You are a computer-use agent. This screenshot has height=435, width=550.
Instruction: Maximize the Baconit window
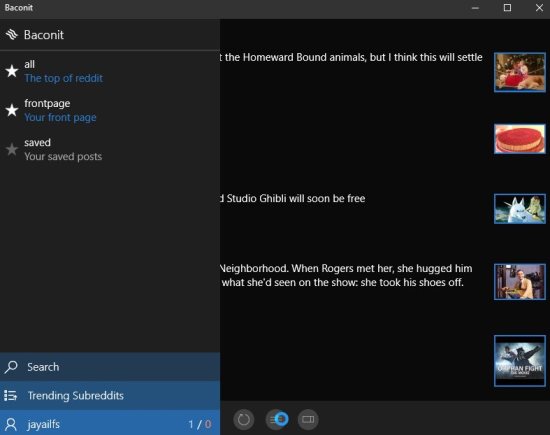click(x=507, y=8)
